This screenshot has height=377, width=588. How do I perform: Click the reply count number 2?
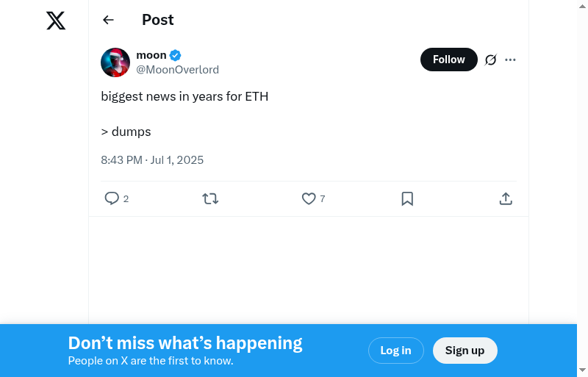[x=126, y=199]
